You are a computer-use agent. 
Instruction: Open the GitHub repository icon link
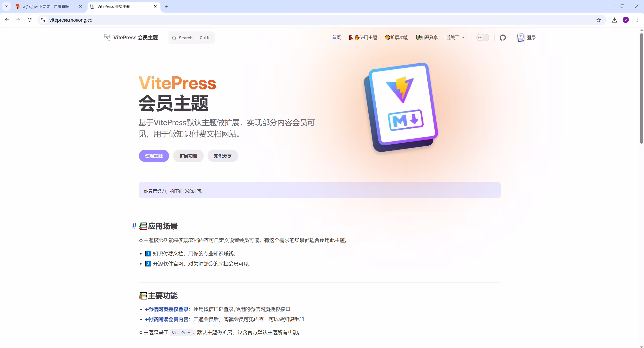click(502, 38)
